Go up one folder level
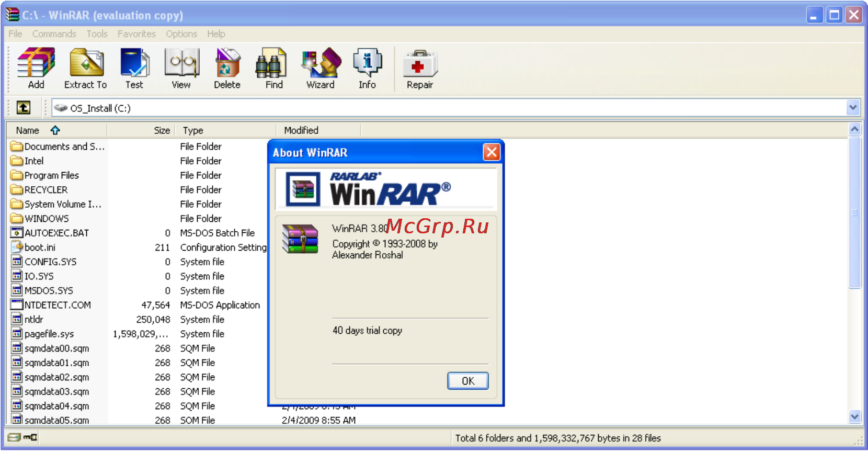The height and width of the screenshot is (451, 868). pyautogui.click(x=24, y=108)
